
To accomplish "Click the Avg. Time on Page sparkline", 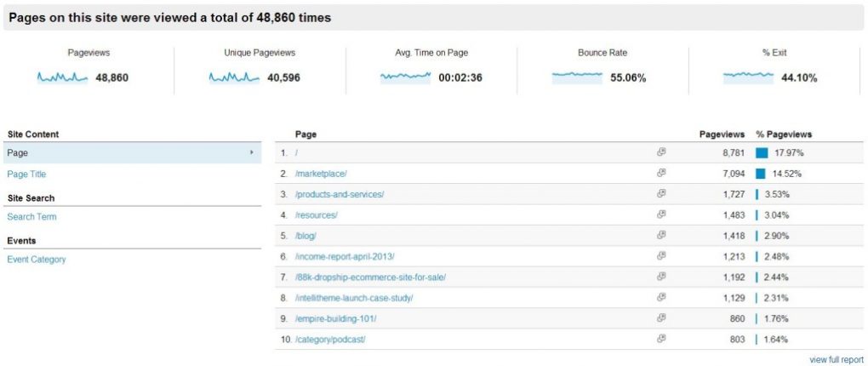I will coord(405,77).
